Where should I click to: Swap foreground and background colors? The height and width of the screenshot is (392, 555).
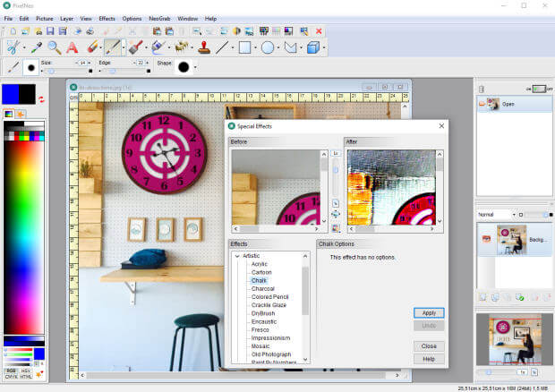pyautogui.click(x=41, y=99)
